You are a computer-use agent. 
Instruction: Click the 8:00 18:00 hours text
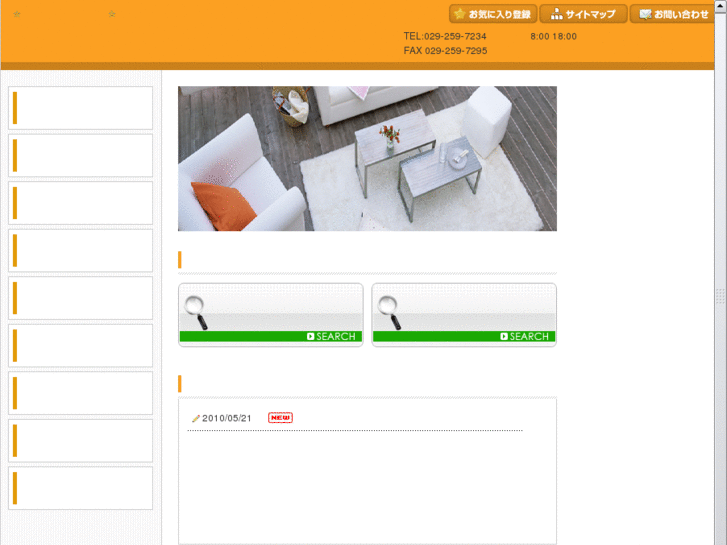554,36
